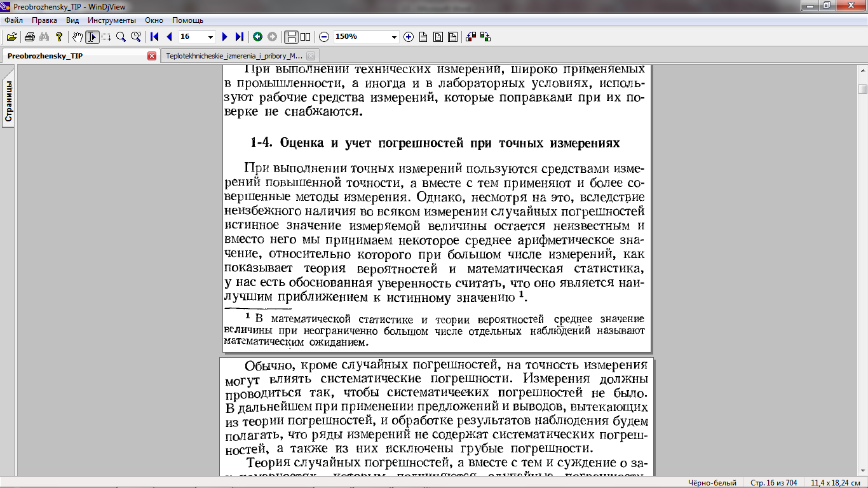Open the Помощь menu
Image resolution: width=868 pixels, height=488 pixels.
click(x=188, y=20)
